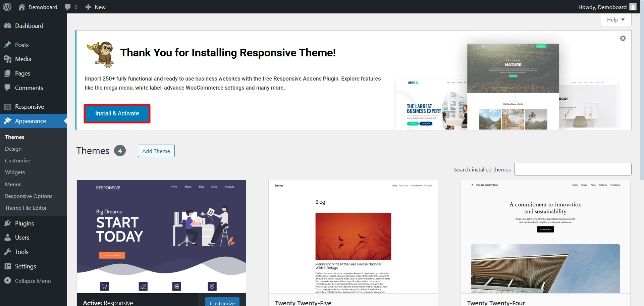Click New in the admin bar

click(100, 7)
